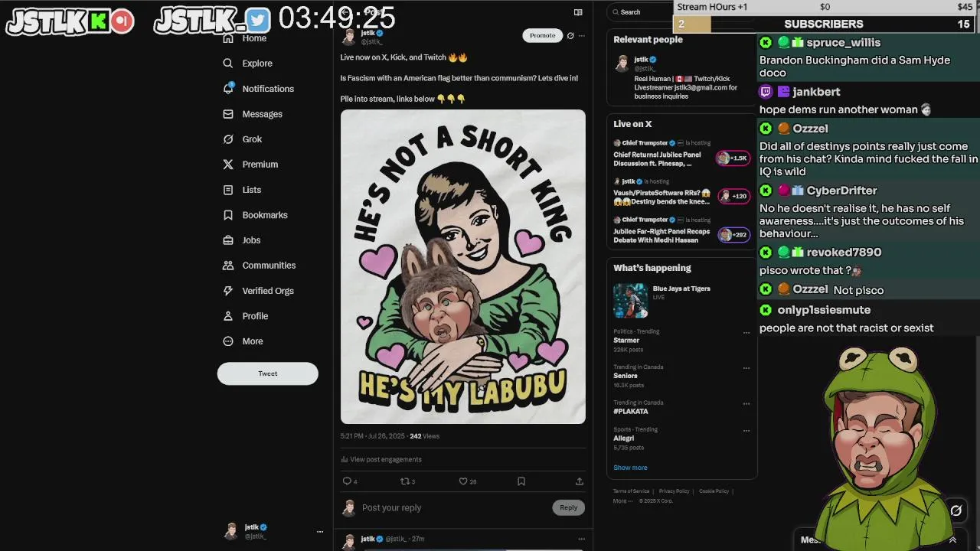
Task: Click the up chevron at the bottom right corner
Action: 952,540
